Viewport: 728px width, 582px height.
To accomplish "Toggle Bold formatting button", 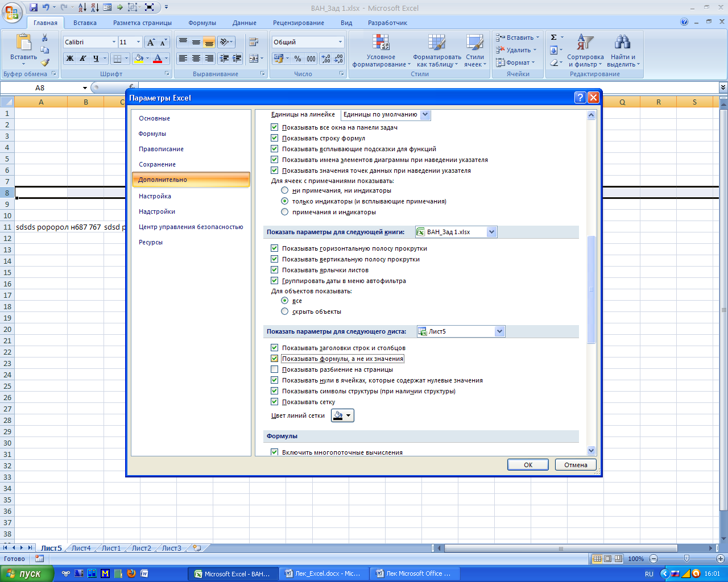I will click(70, 58).
